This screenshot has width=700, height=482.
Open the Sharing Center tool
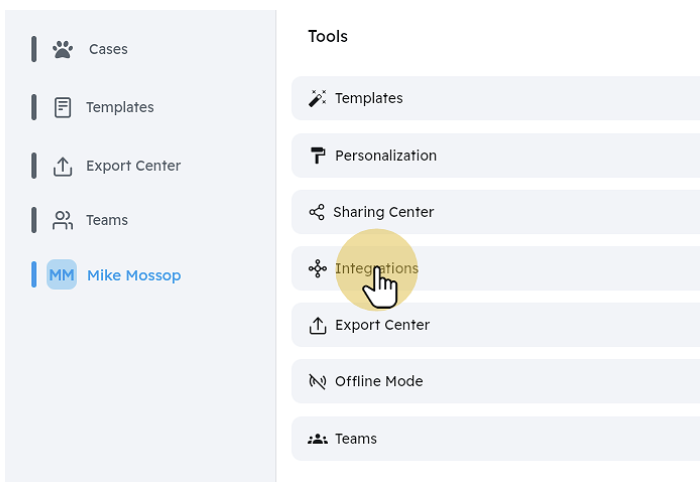(496, 212)
